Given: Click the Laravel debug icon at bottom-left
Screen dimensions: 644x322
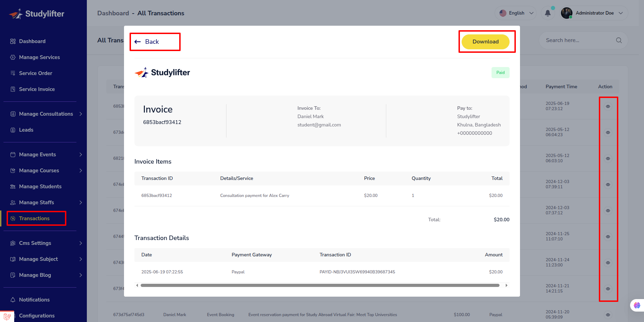Looking at the screenshot, I should [7, 316].
